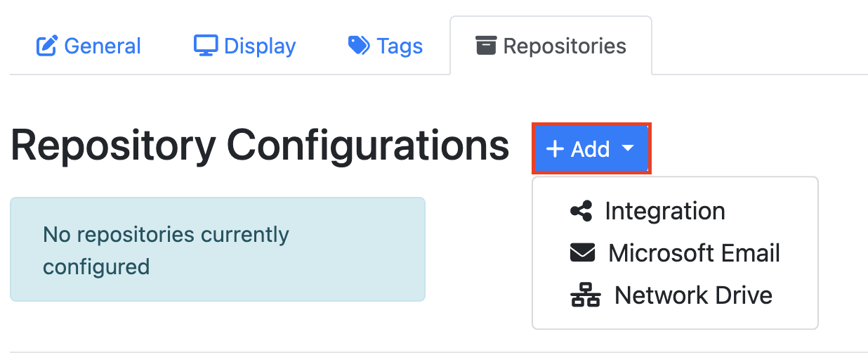Open the General tab
Viewport: 868px width, 353px height.
103,46
